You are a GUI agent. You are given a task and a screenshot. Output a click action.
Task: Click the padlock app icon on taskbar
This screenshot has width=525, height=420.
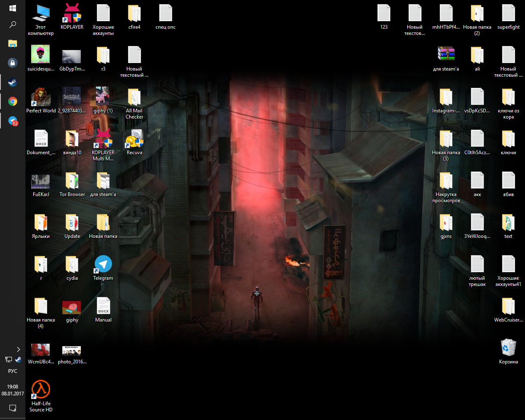coord(13,63)
